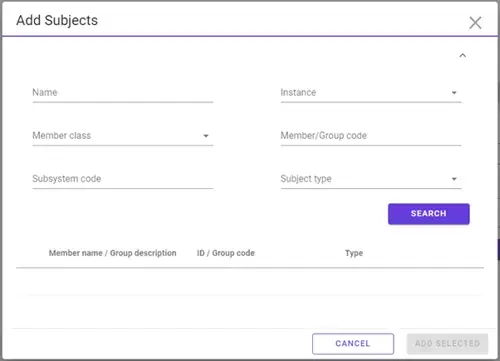Click the Type column header
The height and width of the screenshot is (361, 500).
(x=354, y=253)
